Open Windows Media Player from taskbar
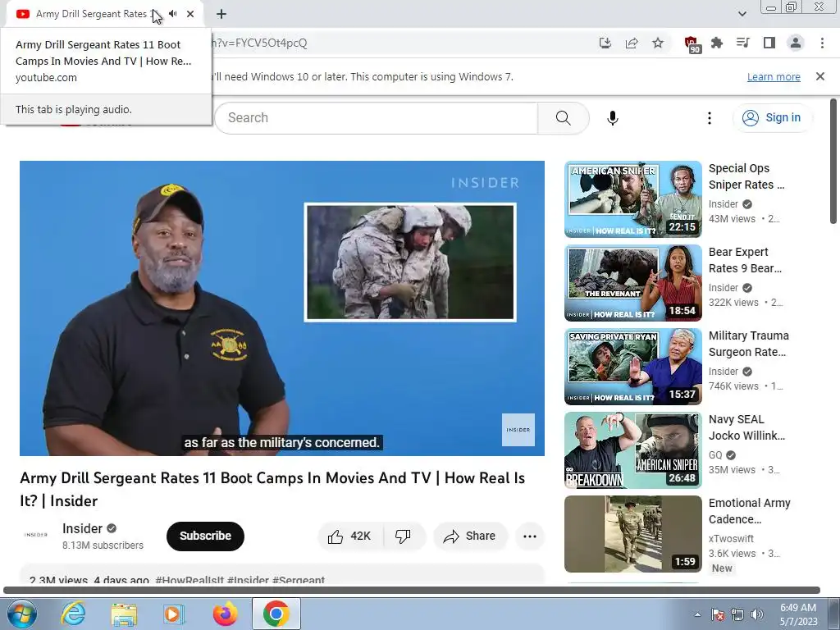The height and width of the screenshot is (630, 840). (x=174, y=614)
